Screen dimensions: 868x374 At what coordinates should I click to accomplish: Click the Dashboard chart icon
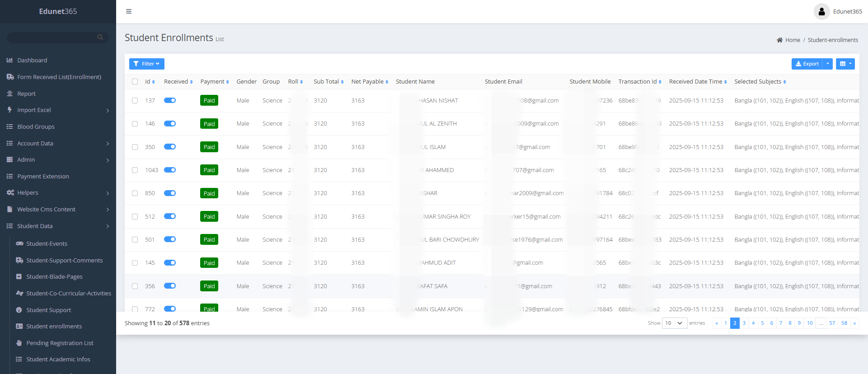[9, 60]
